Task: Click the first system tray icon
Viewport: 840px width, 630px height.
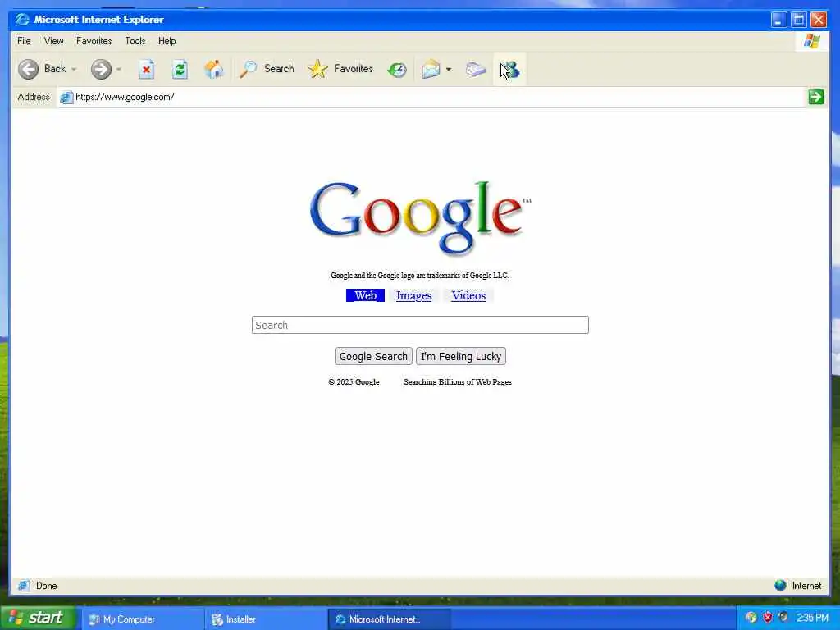Action: 751,618
